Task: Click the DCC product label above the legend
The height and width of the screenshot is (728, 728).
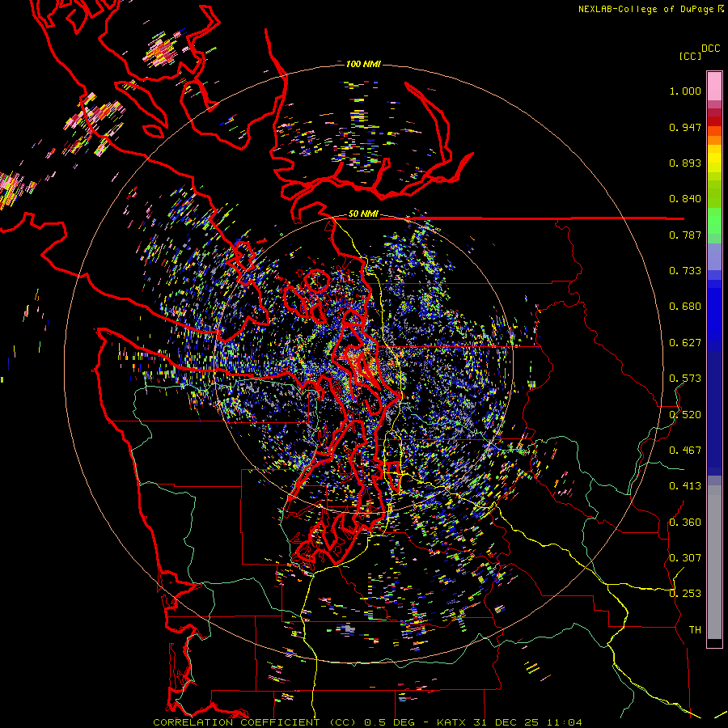Action: tap(711, 49)
